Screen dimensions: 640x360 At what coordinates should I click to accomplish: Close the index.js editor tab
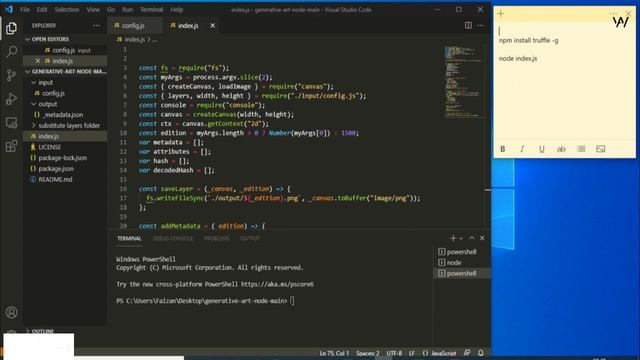click(x=213, y=25)
